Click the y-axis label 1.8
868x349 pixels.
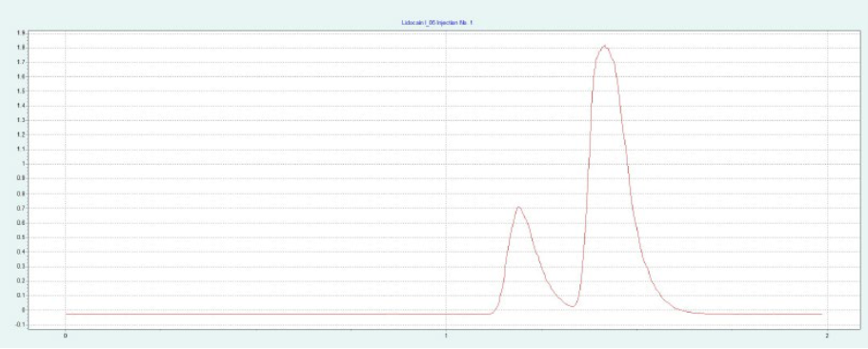(x=22, y=48)
